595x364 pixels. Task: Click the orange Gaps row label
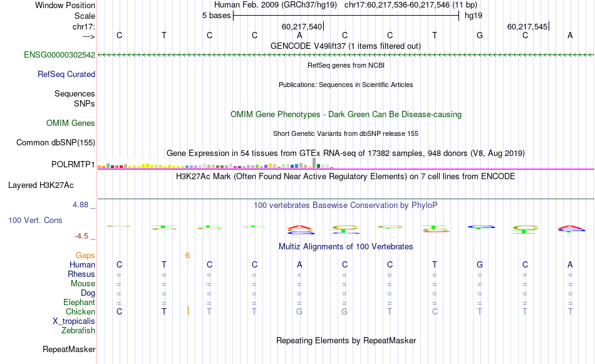click(85, 255)
